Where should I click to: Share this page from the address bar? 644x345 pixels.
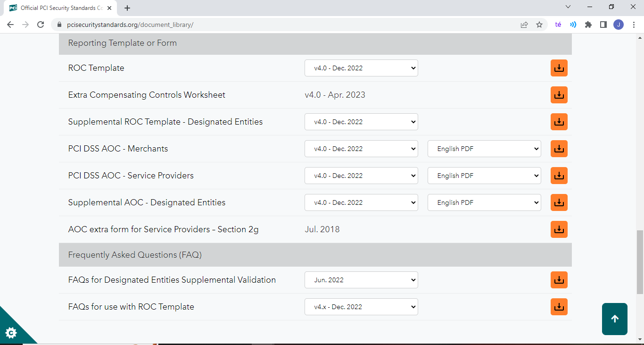pyautogui.click(x=524, y=25)
